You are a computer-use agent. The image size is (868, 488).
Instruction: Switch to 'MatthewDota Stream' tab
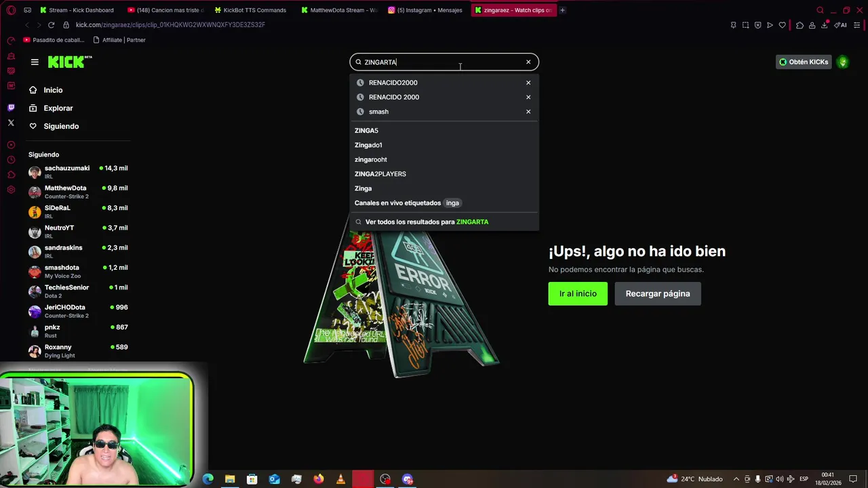[339, 10]
